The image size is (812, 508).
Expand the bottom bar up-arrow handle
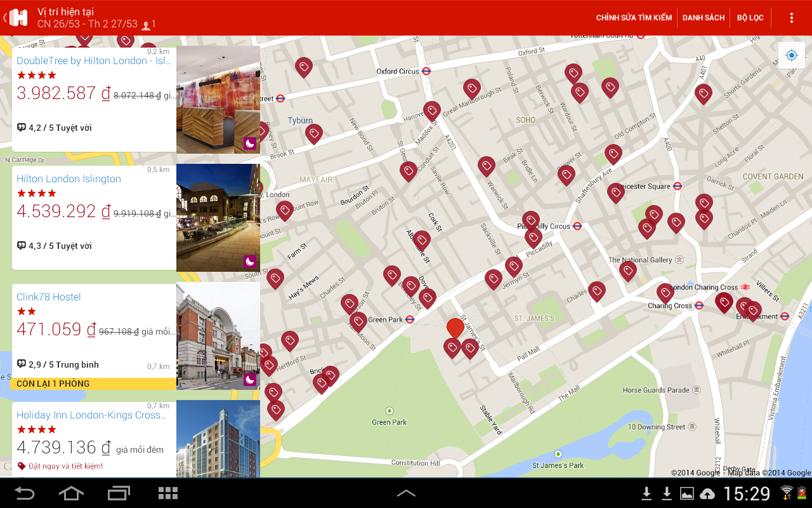click(x=406, y=493)
